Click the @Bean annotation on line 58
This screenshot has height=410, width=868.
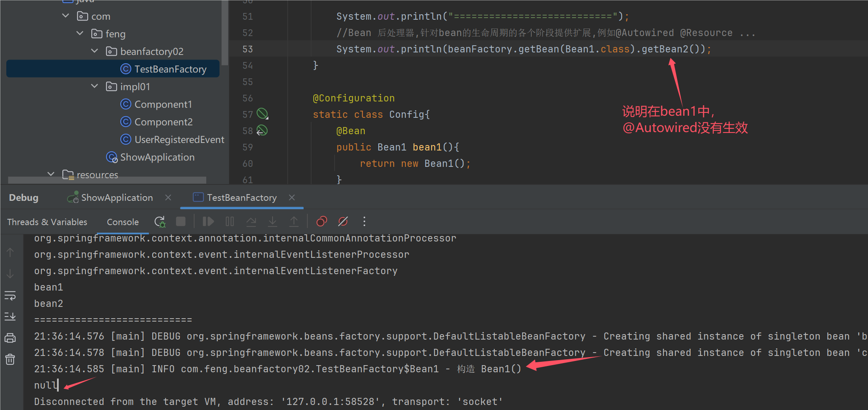coord(351,131)
